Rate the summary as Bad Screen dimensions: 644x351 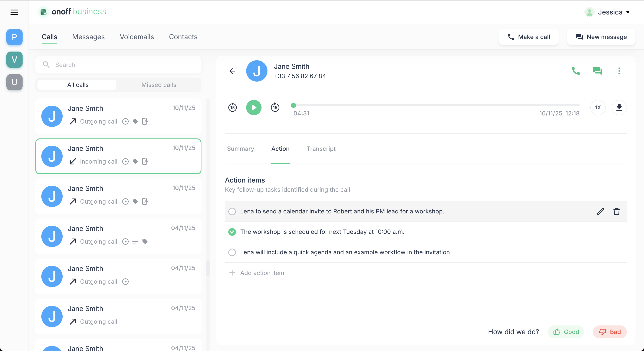coord(610,332)
